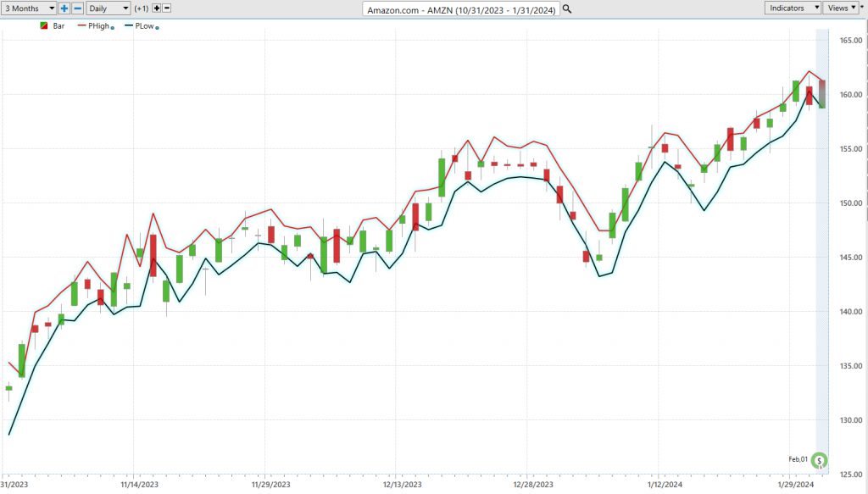Click the Bar legend text
Screen dimensions: 868x494
pos(58,26)
